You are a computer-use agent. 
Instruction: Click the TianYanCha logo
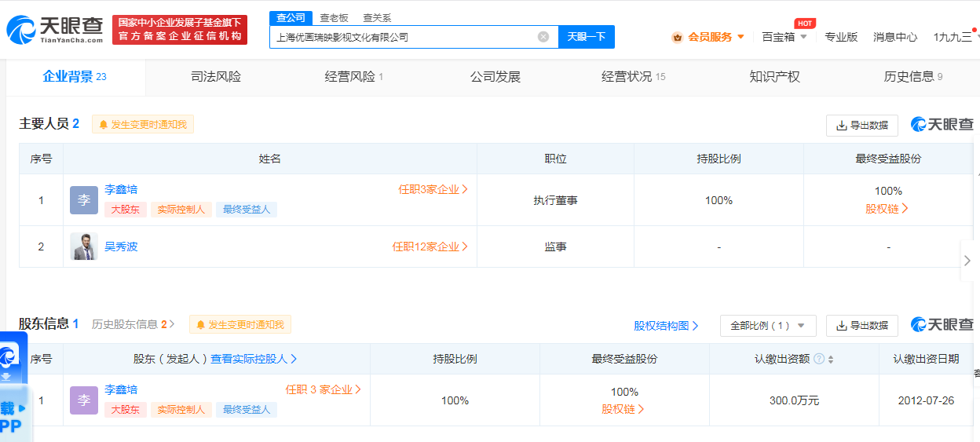coord(54,30)
